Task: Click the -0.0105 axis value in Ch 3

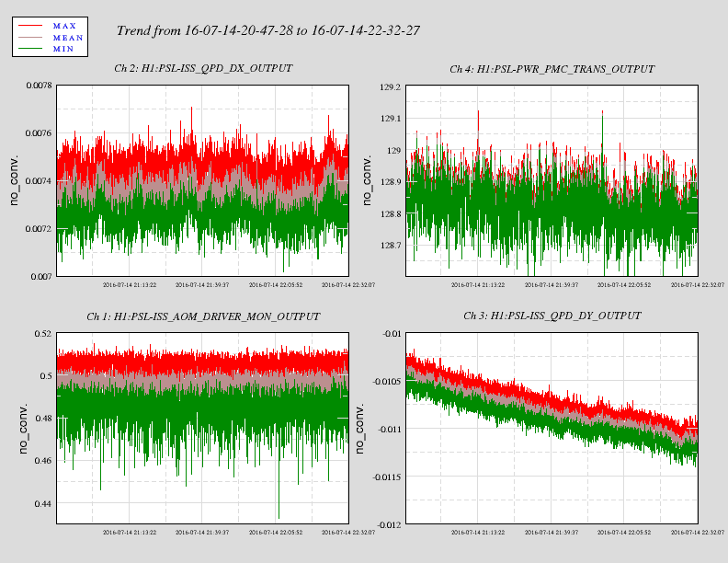Action: (387, 382)
